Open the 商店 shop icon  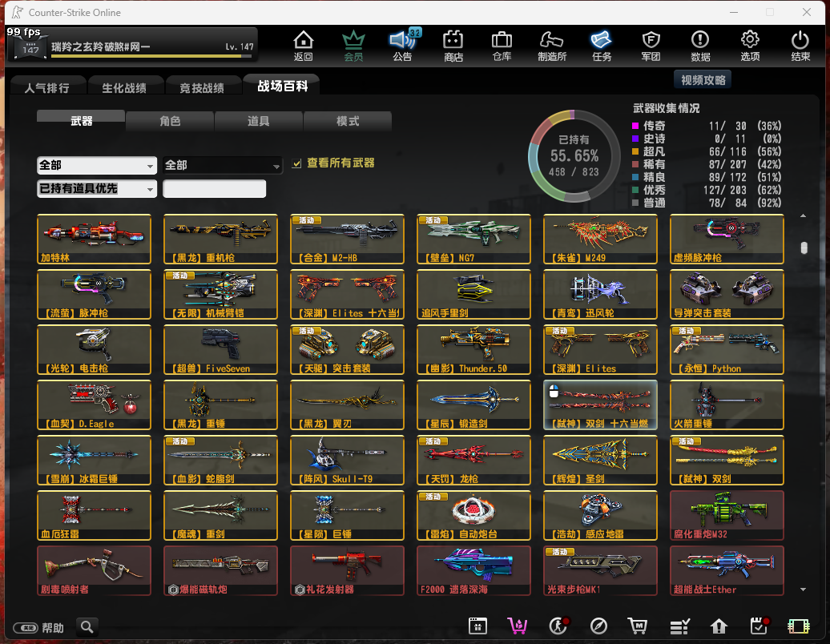pos(453,46)
